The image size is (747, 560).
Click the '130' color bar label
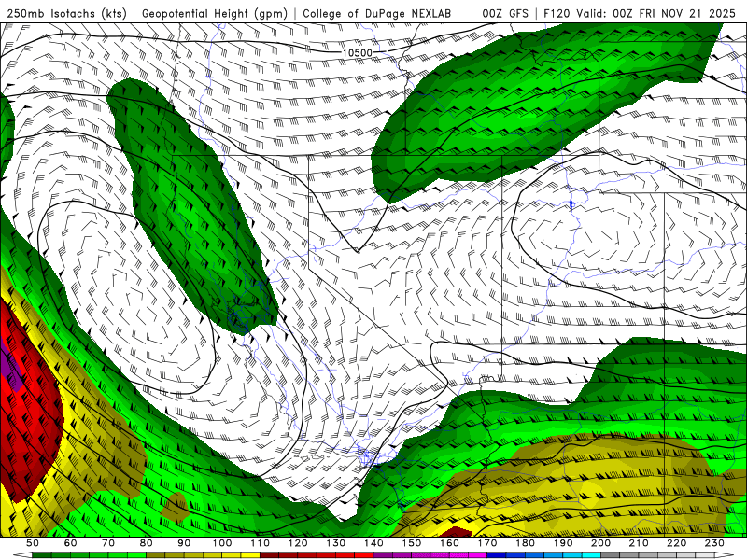pyautogui.click(x=336, y=543)
